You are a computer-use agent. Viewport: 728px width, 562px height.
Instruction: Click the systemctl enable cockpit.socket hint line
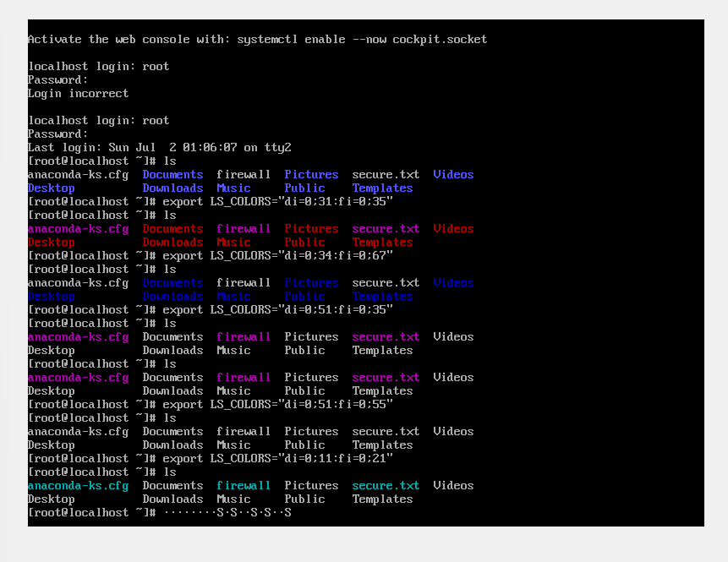click(256, 39)
